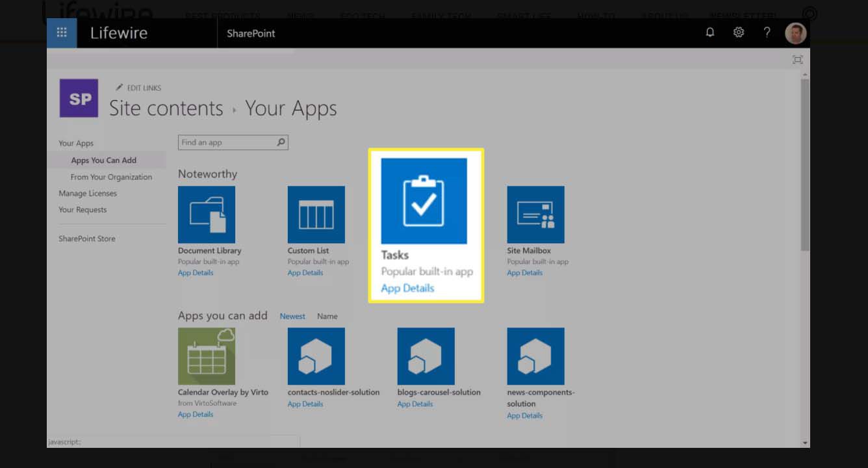Sort apps by Name
868x468 pixels.
coord(327,317)
